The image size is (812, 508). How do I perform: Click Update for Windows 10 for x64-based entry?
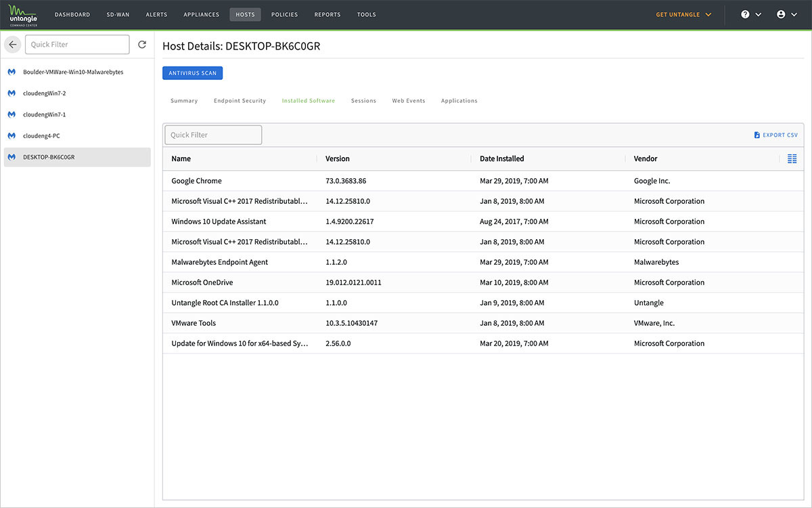[x=240, y=343]
